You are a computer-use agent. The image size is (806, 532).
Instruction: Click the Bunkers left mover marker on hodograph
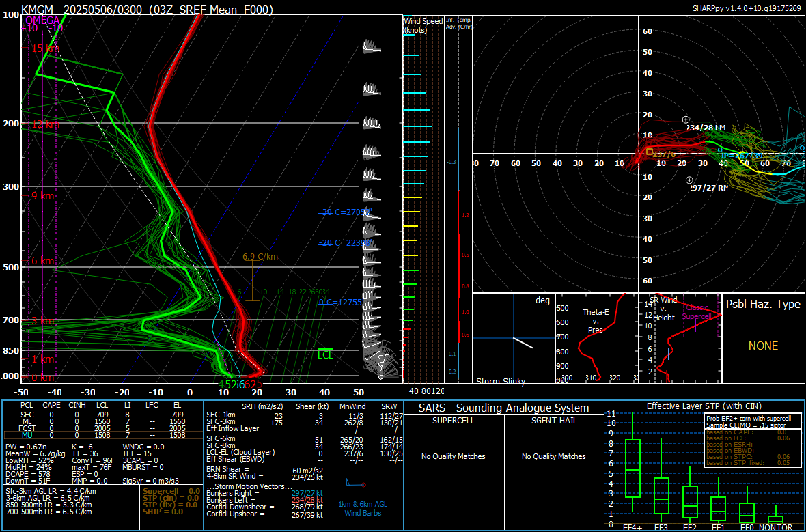pos(686,120)
